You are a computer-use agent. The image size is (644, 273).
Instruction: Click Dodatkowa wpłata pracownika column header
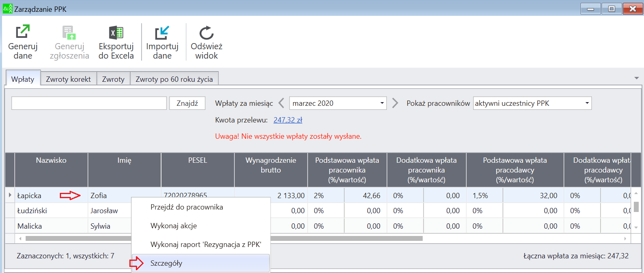click(426, 170)
